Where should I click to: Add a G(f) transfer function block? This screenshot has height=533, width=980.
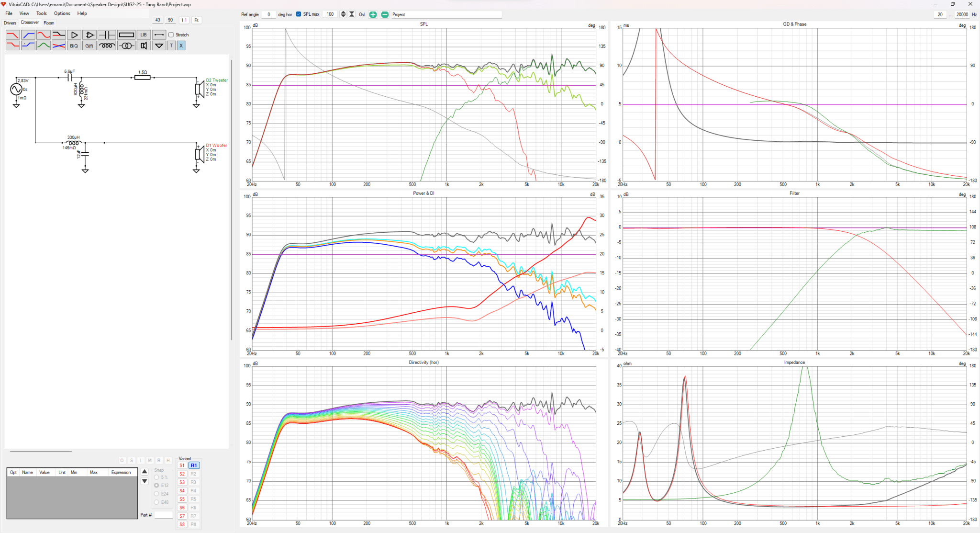point(89,45)
